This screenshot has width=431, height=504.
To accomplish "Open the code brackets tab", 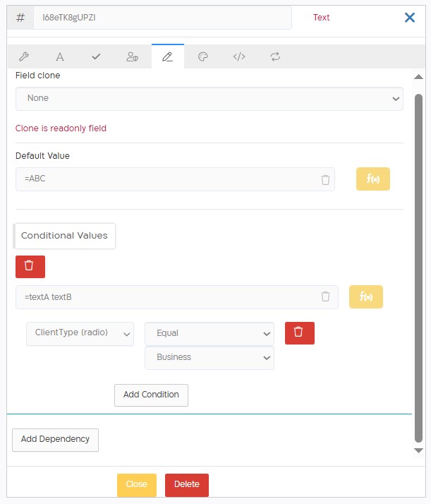I will (x=239, y=57).
